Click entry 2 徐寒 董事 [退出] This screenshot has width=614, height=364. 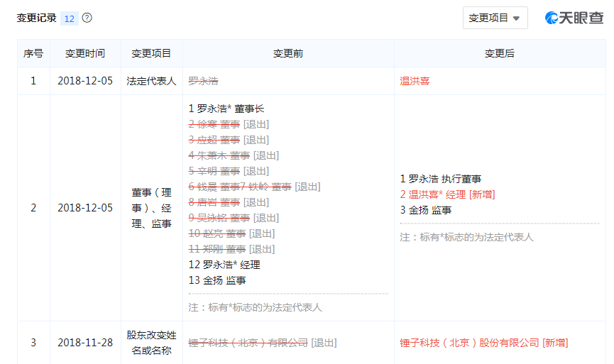pos(229,124)
